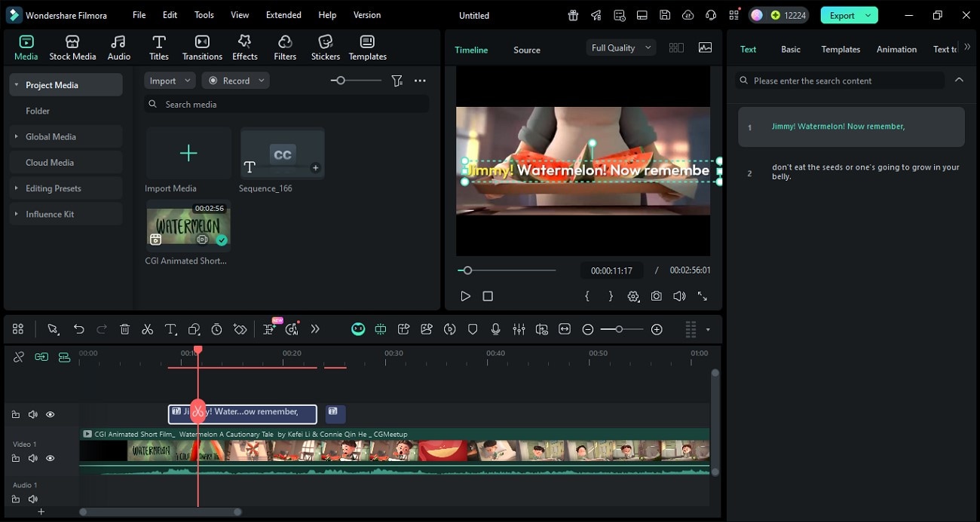Click the undo arrow in timeline toolbar
980x522 pixels.
click(78, 329)
